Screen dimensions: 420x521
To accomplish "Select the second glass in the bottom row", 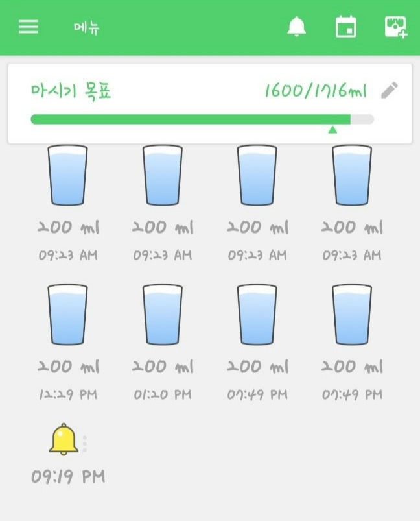I will [161, 314].
